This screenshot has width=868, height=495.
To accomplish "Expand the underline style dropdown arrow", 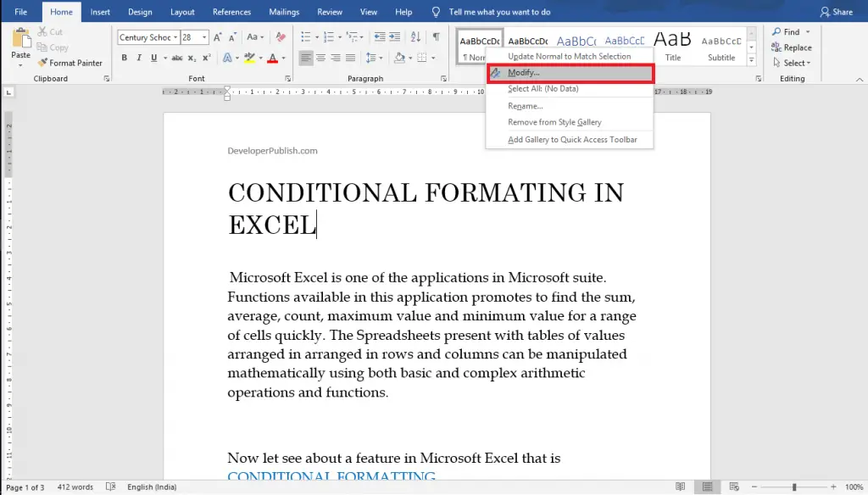I will click(165, 58).
